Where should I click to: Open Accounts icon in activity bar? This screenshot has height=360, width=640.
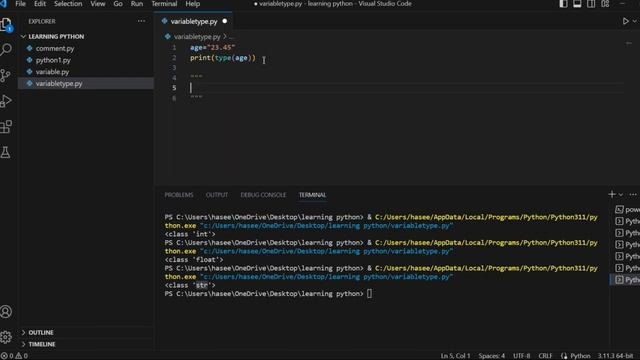click(6, 311)
